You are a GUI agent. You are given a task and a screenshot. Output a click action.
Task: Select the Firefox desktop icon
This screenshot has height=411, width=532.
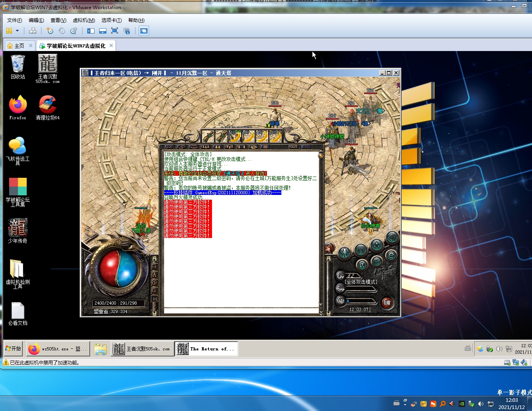[18, 108]
